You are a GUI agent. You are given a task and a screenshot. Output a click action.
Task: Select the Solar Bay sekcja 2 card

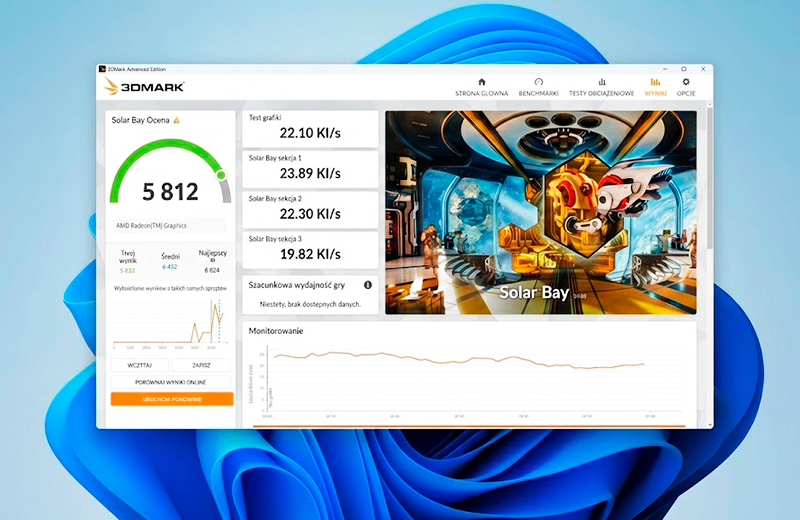(x=310, y=209)
